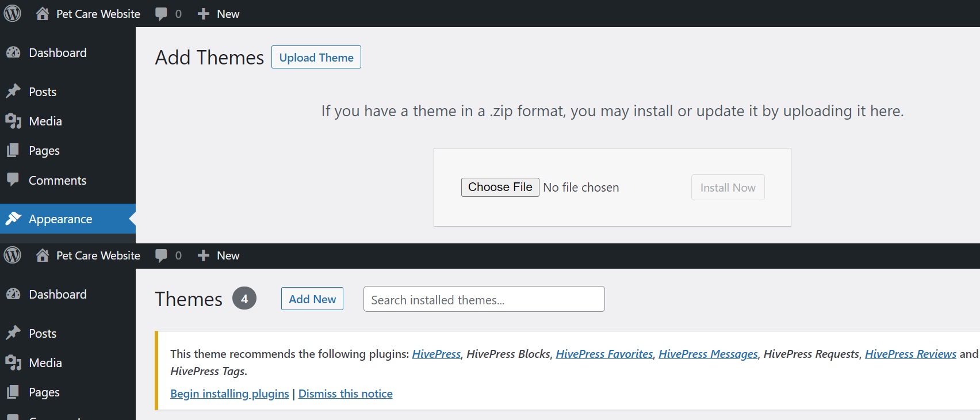The image size is (980, 420).
Task: Open the Begin installing plugins link
Action: [x=229, y=394]
